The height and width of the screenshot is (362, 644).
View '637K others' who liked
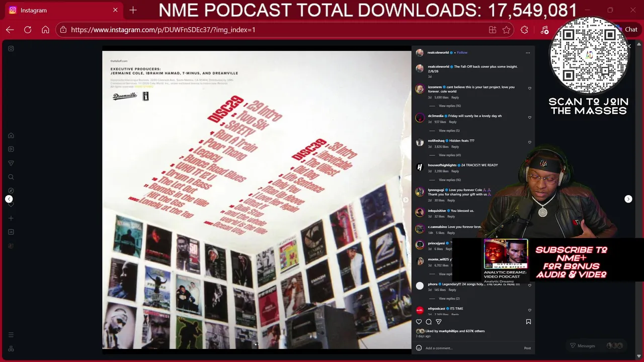tap(475, 331)
